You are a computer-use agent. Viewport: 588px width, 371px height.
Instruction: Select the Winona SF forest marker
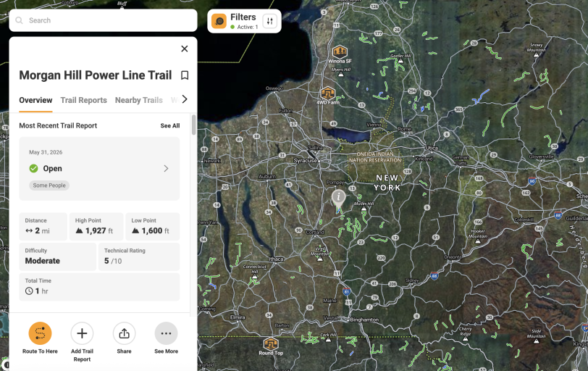(x=340, y=51)
